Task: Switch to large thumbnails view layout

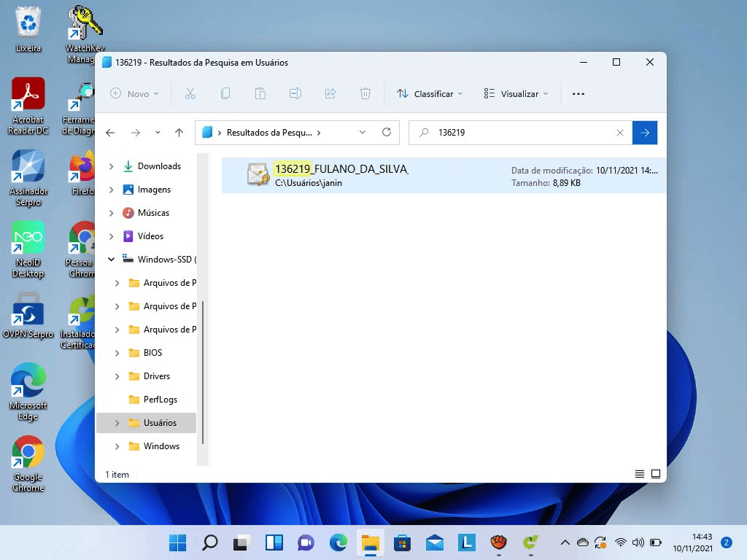Action: pyautogui.click(x=655, y=474)
